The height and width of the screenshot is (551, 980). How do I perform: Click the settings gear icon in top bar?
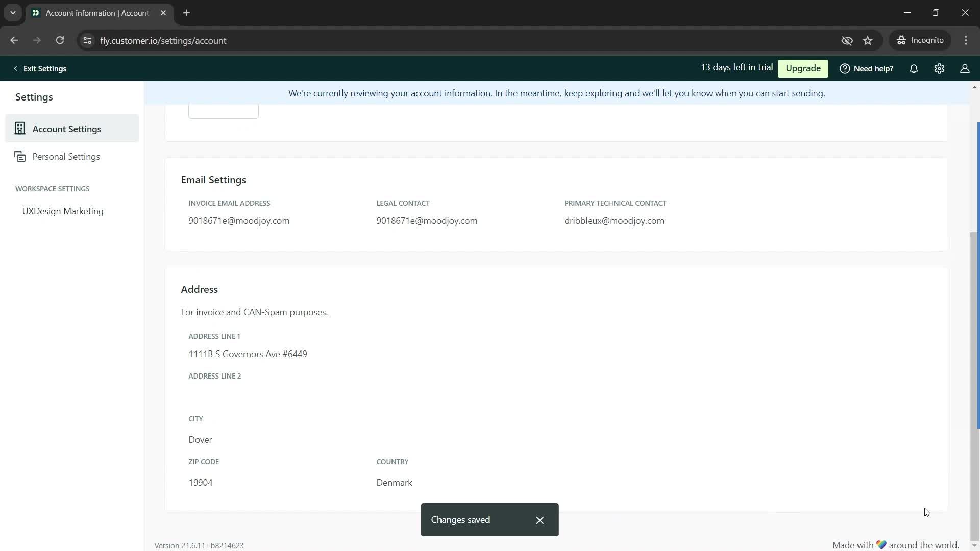coord(940,68)
